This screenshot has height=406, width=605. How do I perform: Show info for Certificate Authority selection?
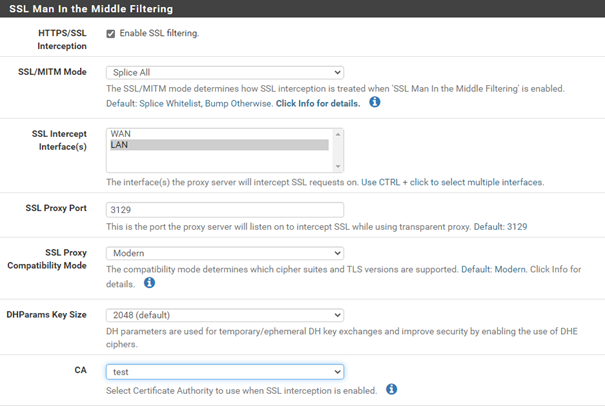pos(391,389)
